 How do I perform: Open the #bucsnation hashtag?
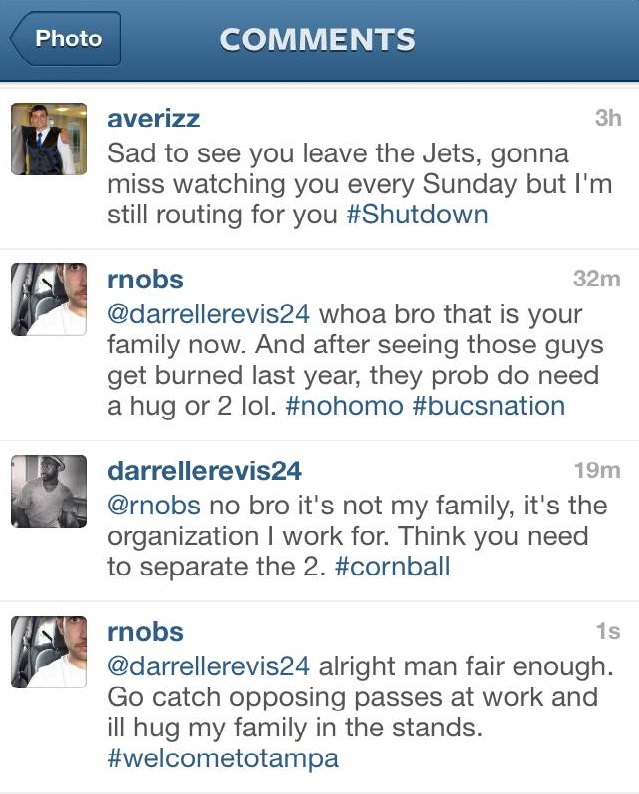[x=489, y=406]
